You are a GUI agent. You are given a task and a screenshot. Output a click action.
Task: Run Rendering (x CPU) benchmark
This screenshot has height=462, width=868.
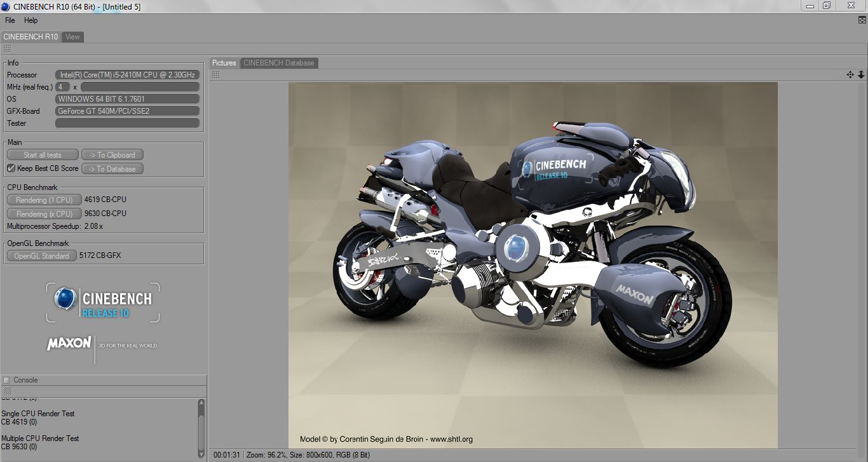(x=44, y=214)
